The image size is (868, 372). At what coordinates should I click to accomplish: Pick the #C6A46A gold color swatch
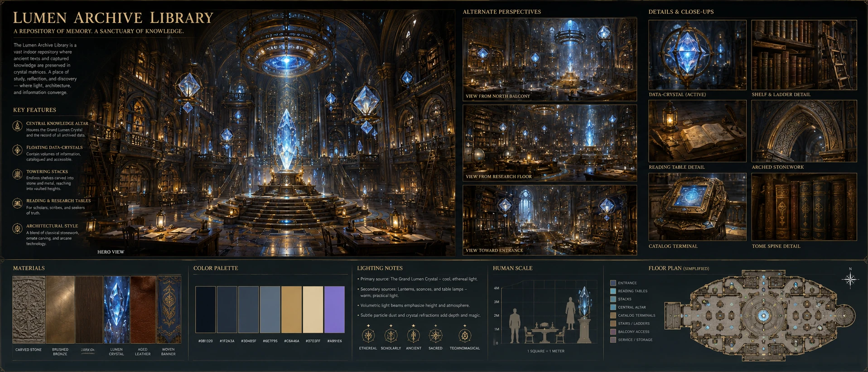click(291, 309)
